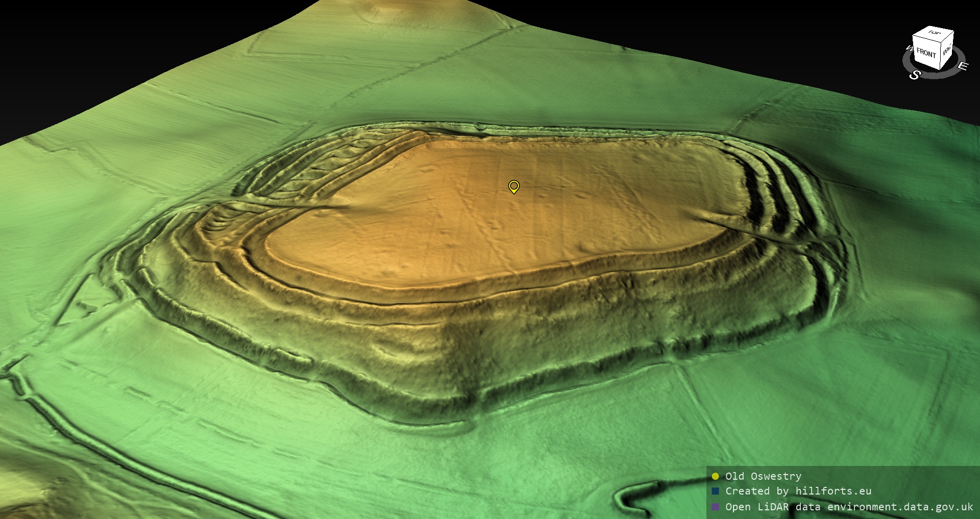Click the purple square legend marker
980x519 pixels.
pyautogui.click(x=715, y=507)
